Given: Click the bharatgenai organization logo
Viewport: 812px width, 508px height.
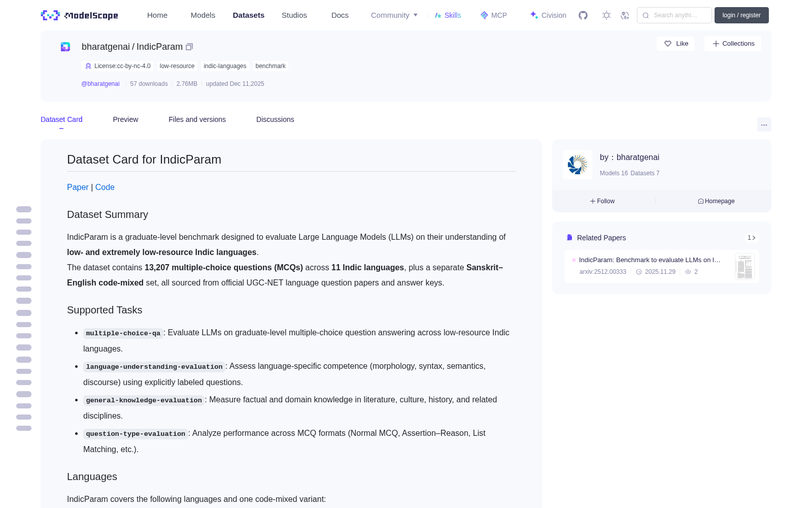Looking at the screenshot, I should click(x=578, y=165).
